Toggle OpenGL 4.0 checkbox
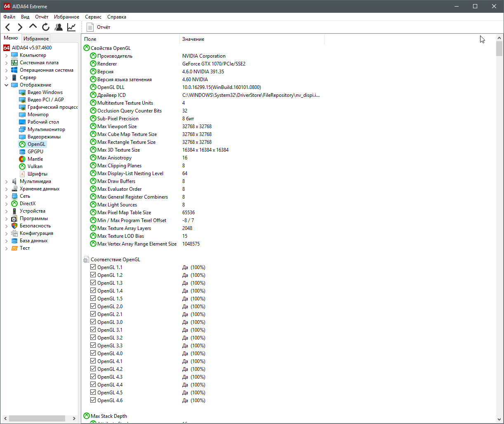The image size is (504, 424). click(x=93, y=353)
